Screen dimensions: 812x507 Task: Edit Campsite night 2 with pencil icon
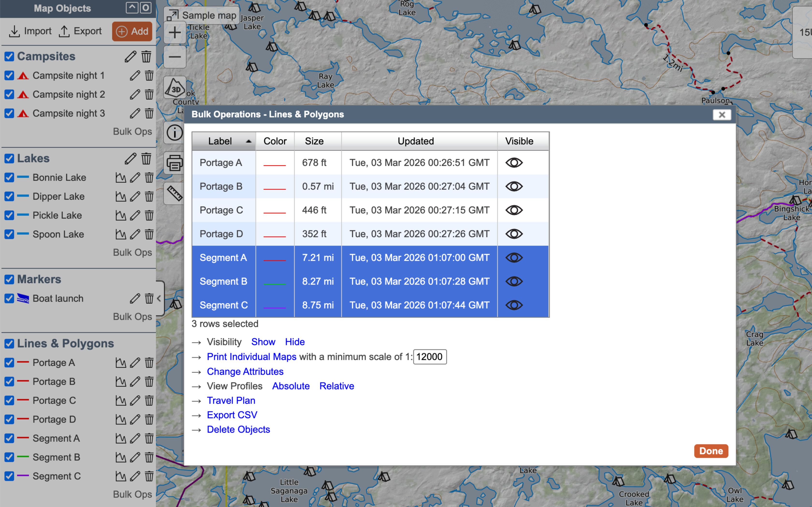pyautogui.click(x=135, y=95)
